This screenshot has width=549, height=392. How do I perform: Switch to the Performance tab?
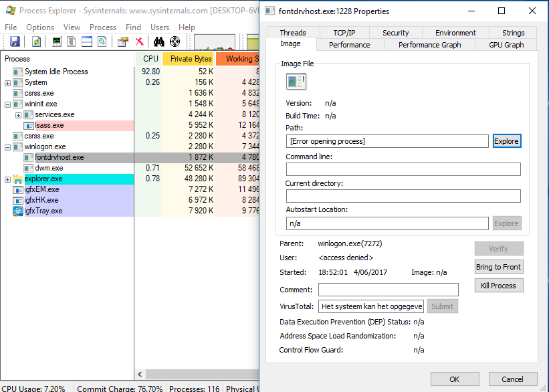[x=350, y=45]
